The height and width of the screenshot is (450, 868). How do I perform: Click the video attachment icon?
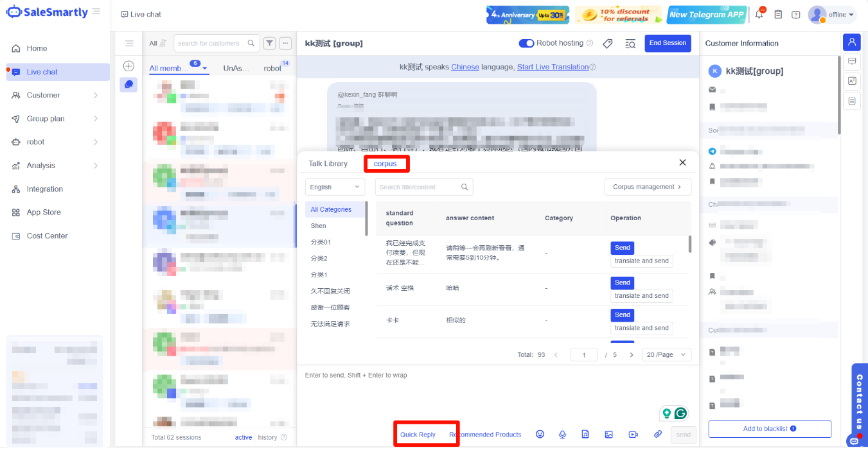(633, 435)
